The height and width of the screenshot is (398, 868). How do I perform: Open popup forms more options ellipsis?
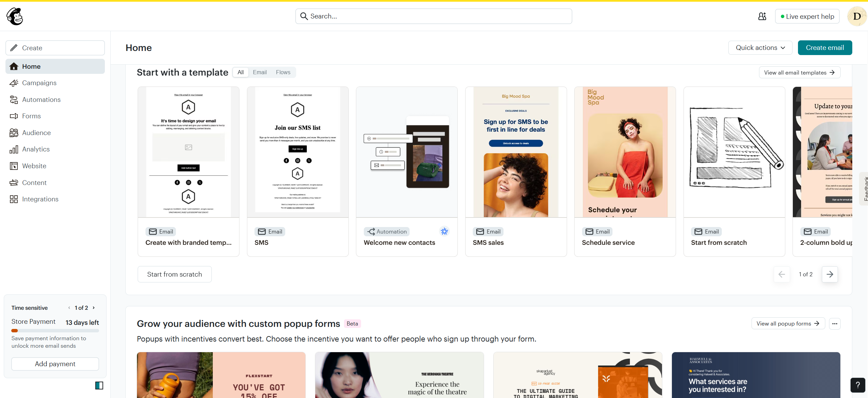[x=835, y=323]
